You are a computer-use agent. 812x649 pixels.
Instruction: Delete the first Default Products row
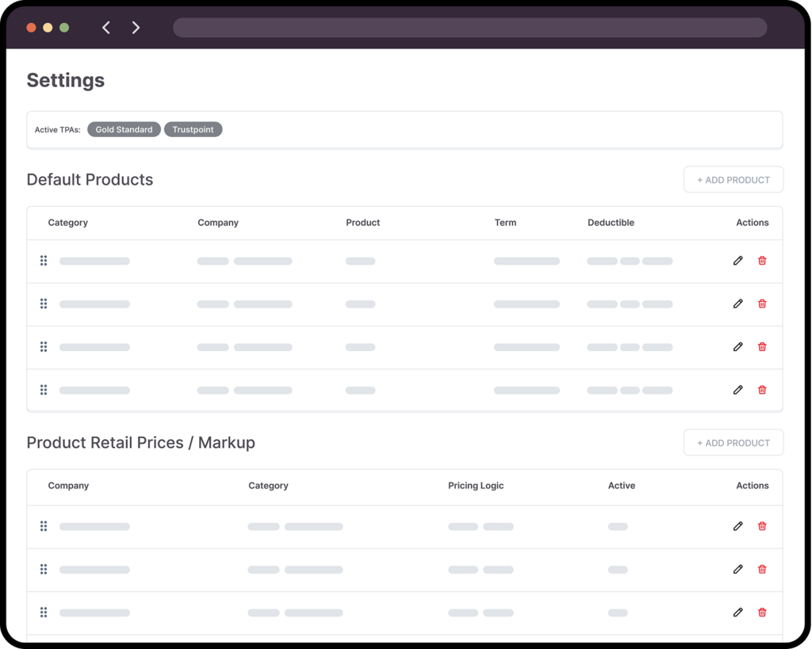[762, 261]
